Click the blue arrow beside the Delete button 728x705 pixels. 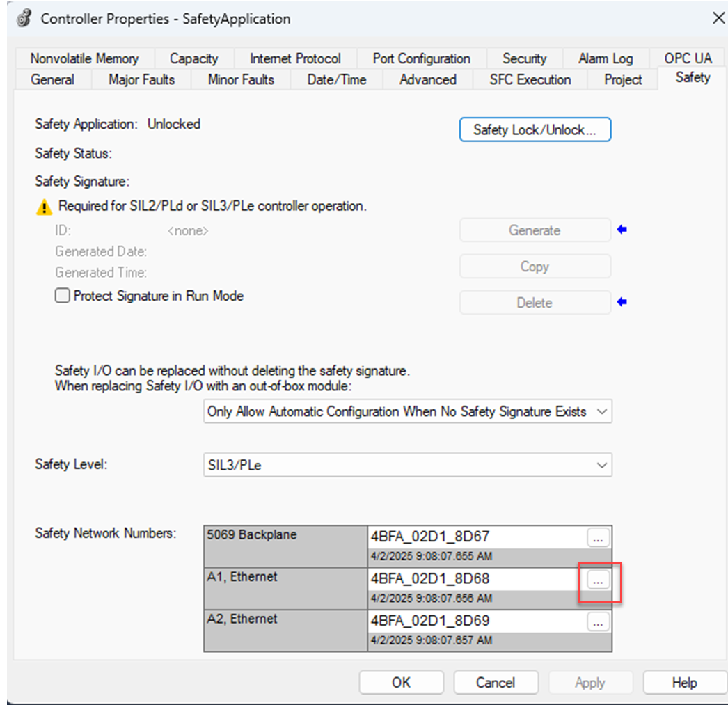point(622,302)
